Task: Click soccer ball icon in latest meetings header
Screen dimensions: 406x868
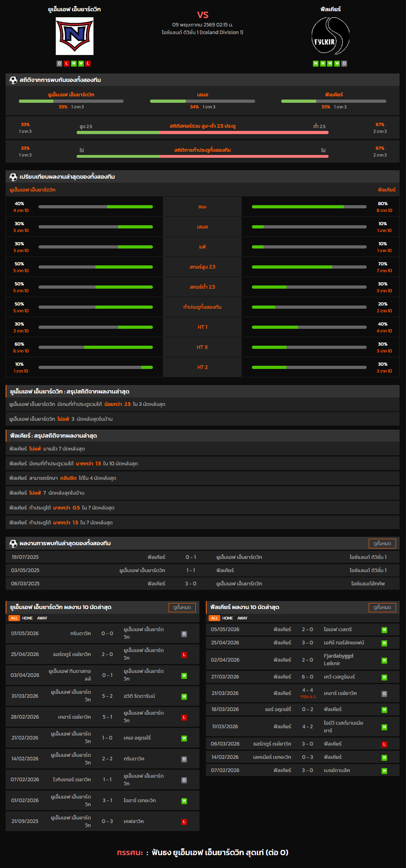Action: tap(13, 543)
